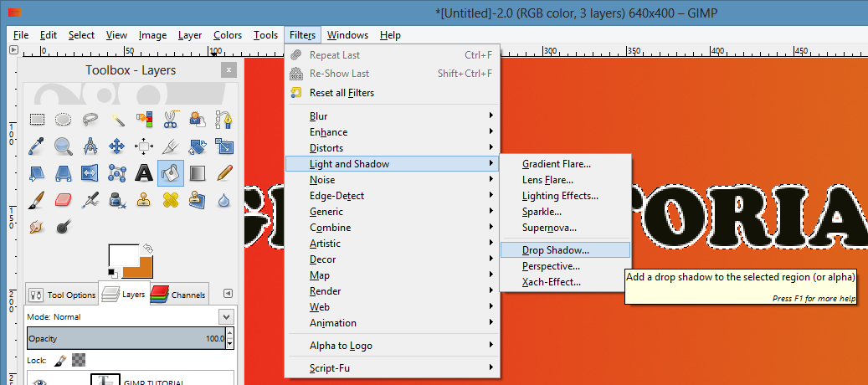
Task: Select the Blend gradient tool
Action: click(198, 173)
